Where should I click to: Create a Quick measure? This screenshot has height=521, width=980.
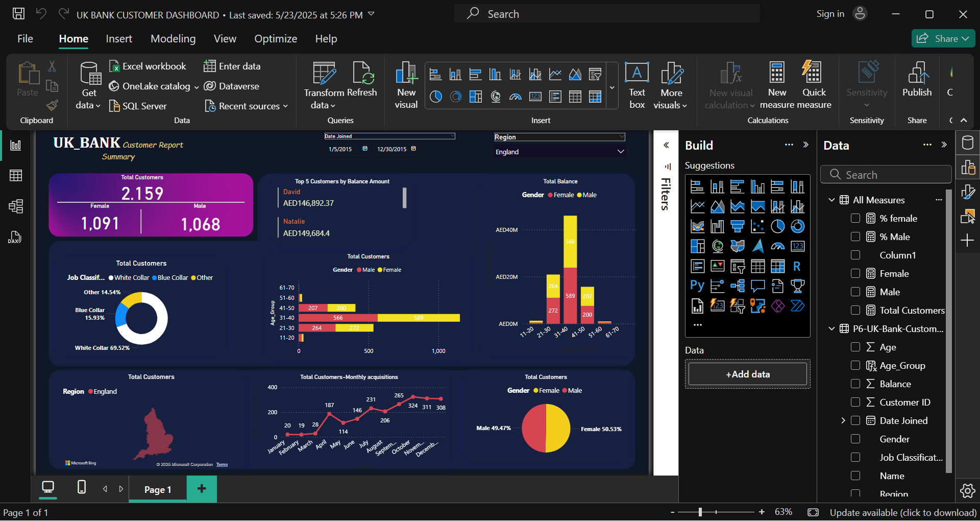pyautogui.click(x=814, y=85)
